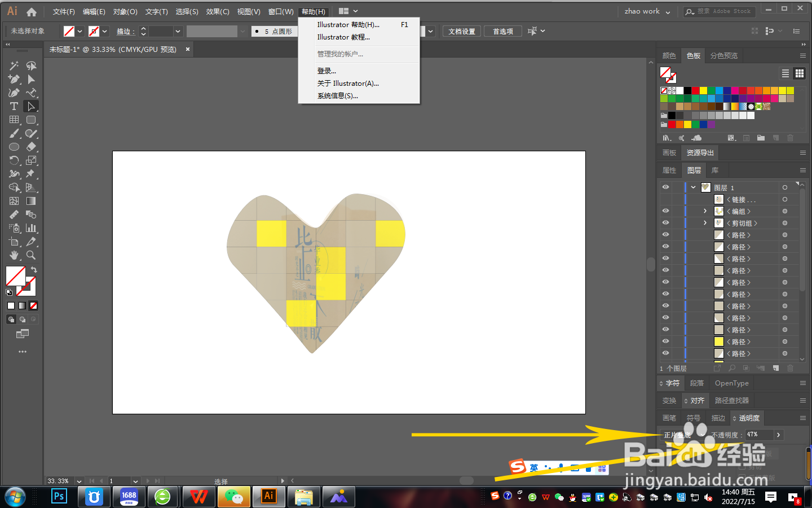Swap fill and stroke colors arrow
This screenshot has height=508, width=812.
click(x=34, y=270)
